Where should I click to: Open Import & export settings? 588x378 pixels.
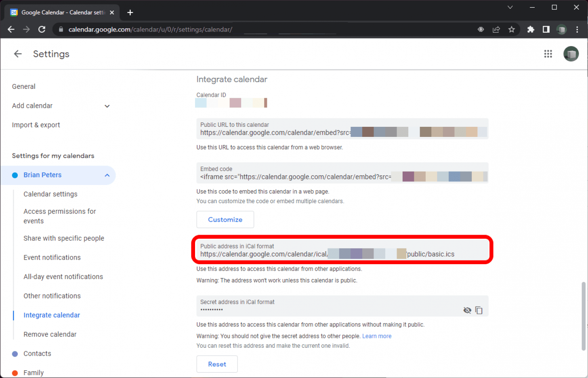coord(36,125)
